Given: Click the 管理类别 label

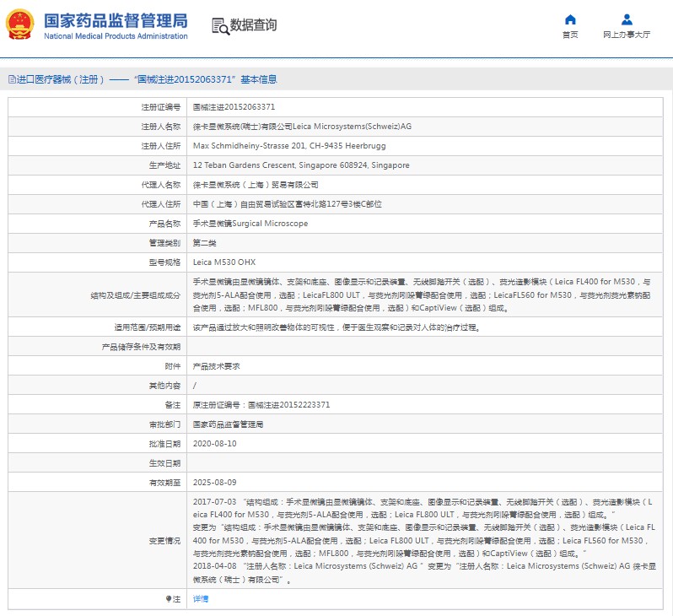Looking at the screenshot, I should point(164,243).
